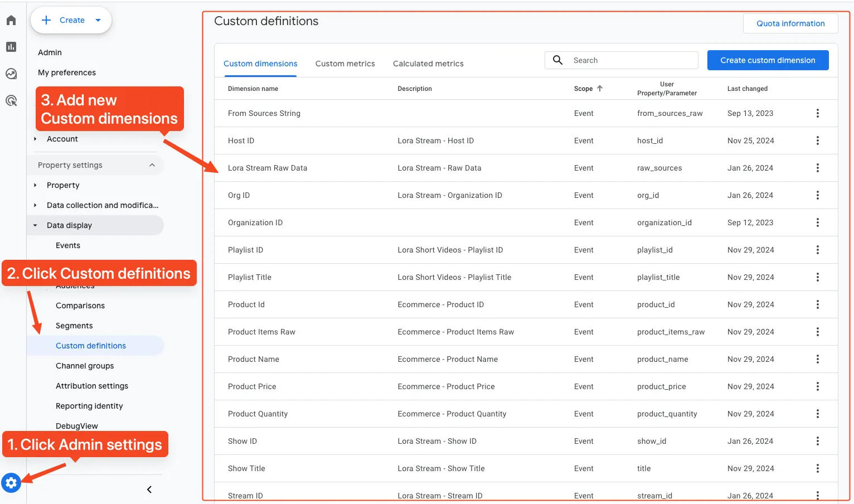Collapse the admin navigation panel chevron
The image size is (854, 504).
coord(149,490)
